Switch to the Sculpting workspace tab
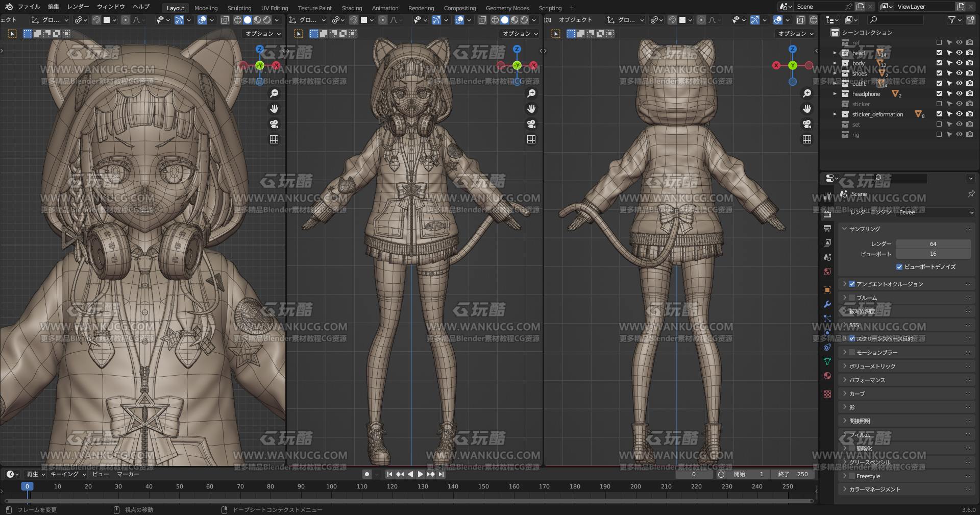 [x=239, y=8]
